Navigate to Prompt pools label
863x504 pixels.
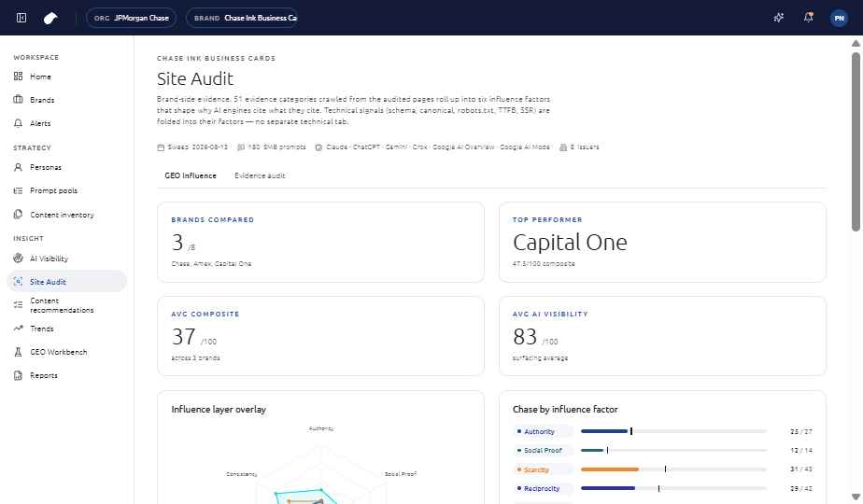pyautogui.click(x=53, y=190)
